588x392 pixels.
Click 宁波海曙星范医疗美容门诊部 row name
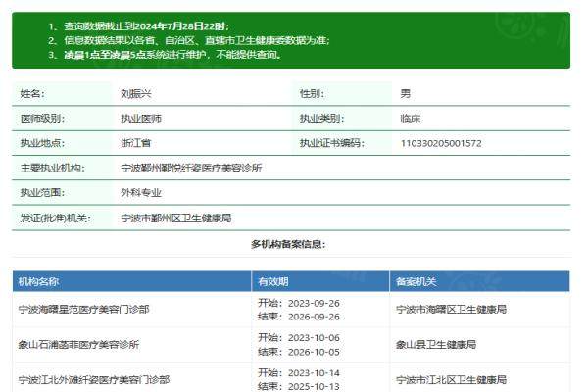[83, 310]
